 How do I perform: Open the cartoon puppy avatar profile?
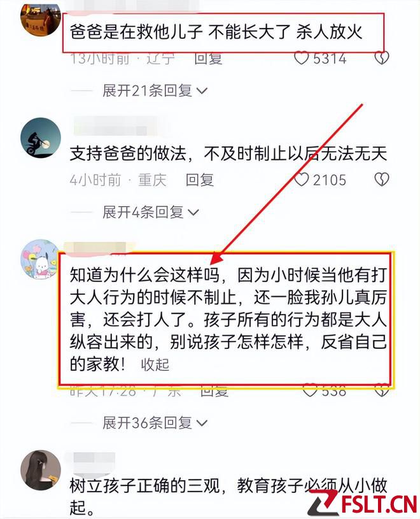point(40,260)
